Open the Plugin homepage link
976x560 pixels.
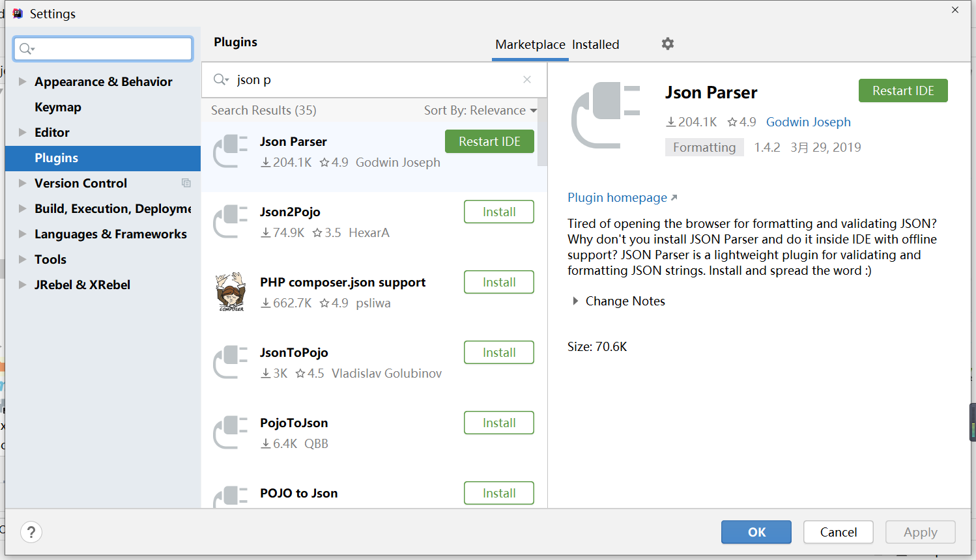pyautogui.click(x=622, y=197)
